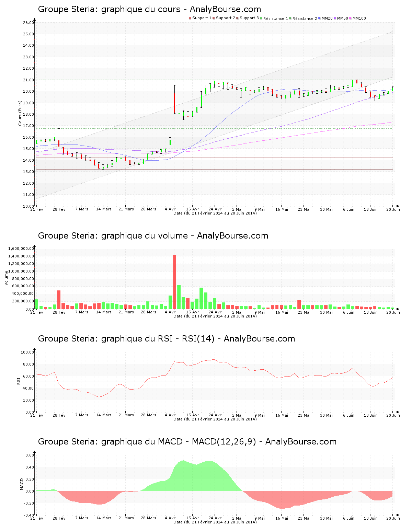Click the -0.40 value on MACD axis
The image size is (412, 532).
[29, 515]
